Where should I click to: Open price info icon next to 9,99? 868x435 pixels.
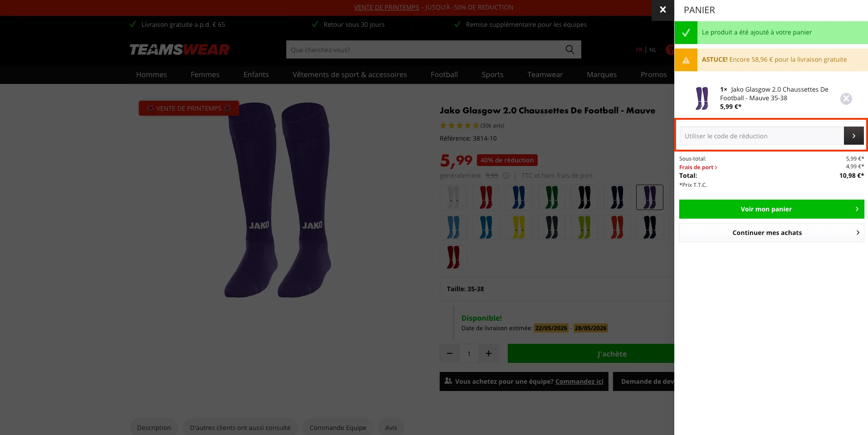tap(505, 176)
